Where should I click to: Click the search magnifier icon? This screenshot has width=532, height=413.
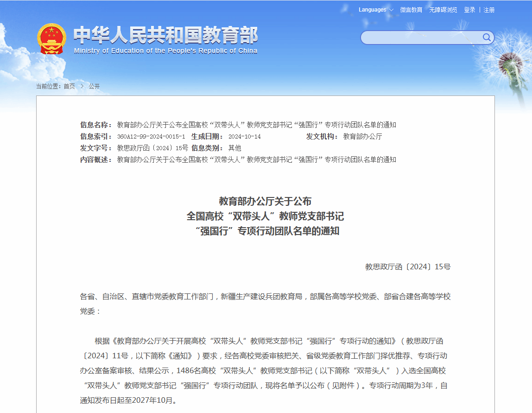pos(487,38)
